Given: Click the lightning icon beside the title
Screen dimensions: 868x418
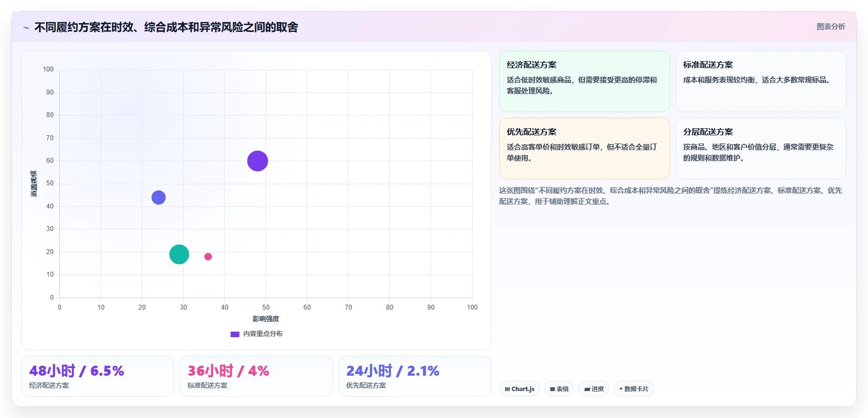Looking at the screenshot, I should (26, 28).
